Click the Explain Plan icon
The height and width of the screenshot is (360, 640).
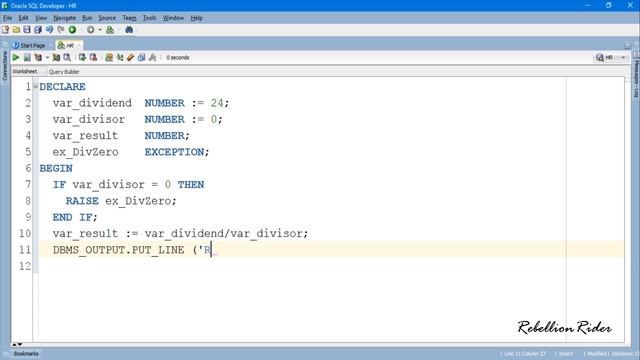(x=38, y=58)
